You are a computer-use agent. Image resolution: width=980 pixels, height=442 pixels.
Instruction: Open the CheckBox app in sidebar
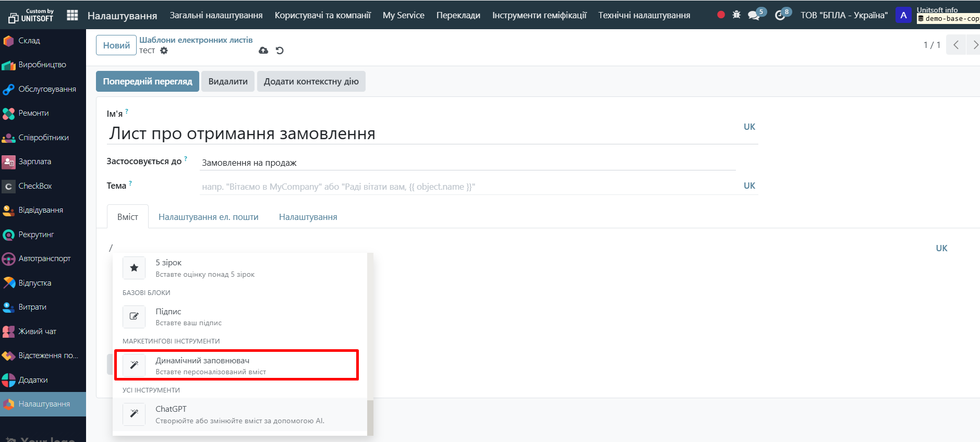pyautogui.click(x=35, y=186)
